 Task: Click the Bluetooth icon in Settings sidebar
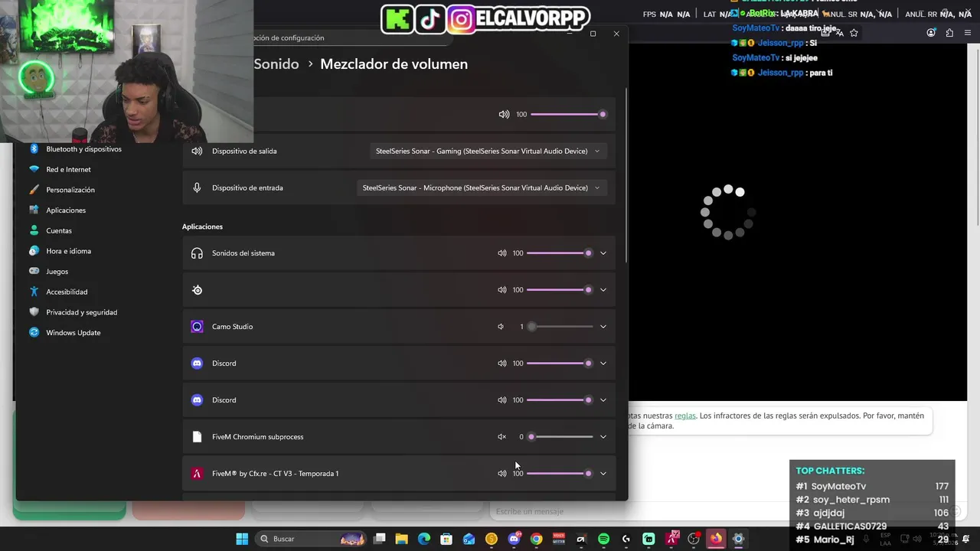34,149
